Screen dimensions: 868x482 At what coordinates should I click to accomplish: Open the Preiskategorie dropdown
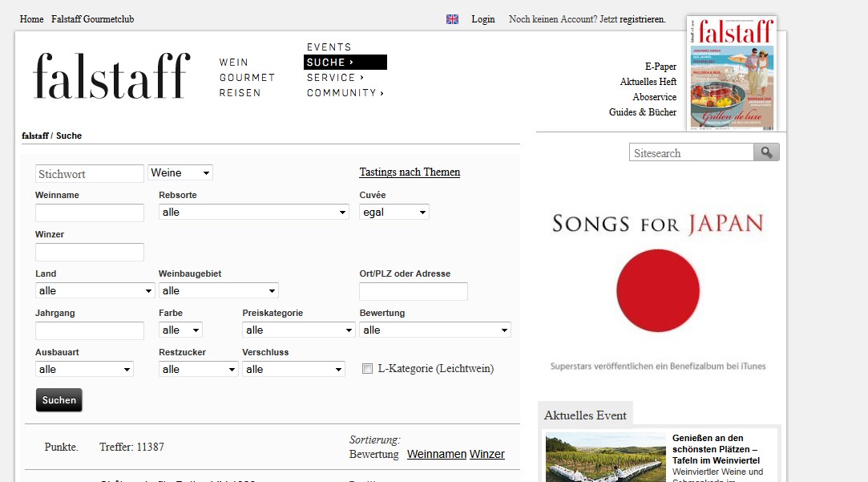point(298,330)
